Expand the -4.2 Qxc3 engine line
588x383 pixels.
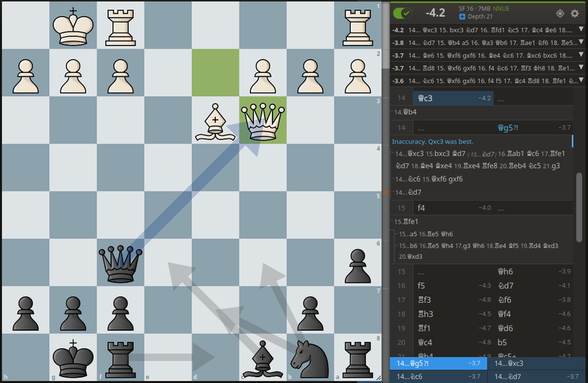point(581,29)
